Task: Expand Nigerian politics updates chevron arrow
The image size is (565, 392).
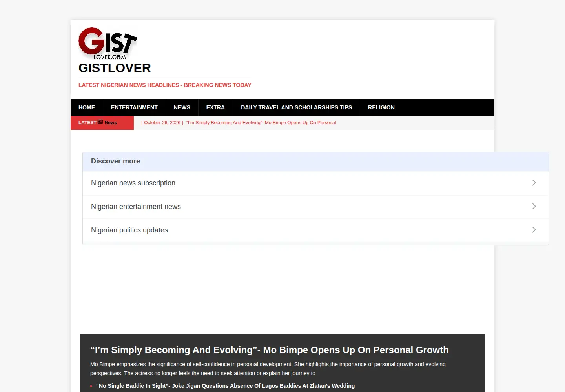Action: click(534, 230)
